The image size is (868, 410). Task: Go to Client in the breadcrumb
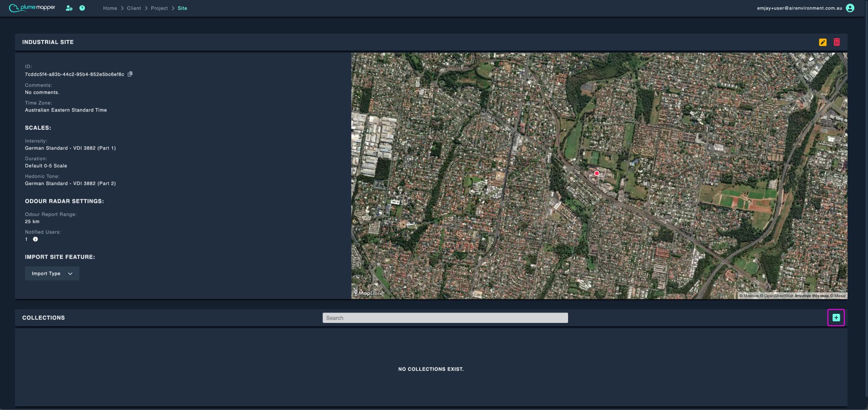[134, 8]
